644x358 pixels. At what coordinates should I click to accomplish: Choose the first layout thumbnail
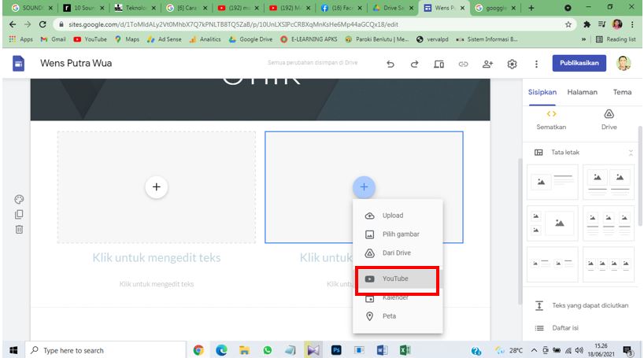551,182
